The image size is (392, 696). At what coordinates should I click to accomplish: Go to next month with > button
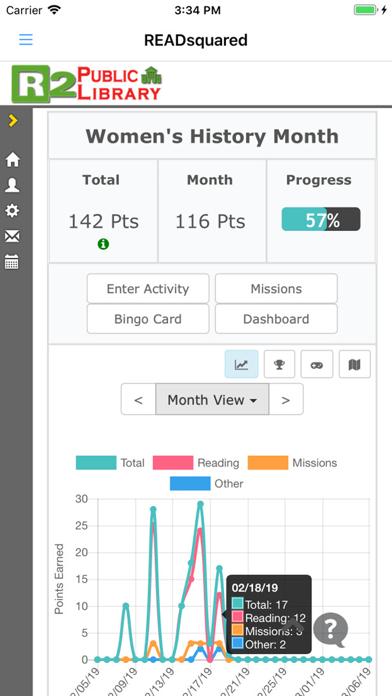[x=286, y=399]
